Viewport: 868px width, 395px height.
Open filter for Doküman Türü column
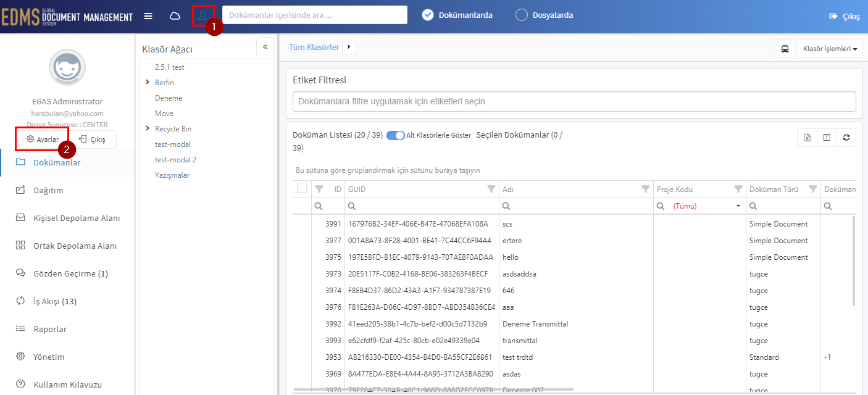813,189
